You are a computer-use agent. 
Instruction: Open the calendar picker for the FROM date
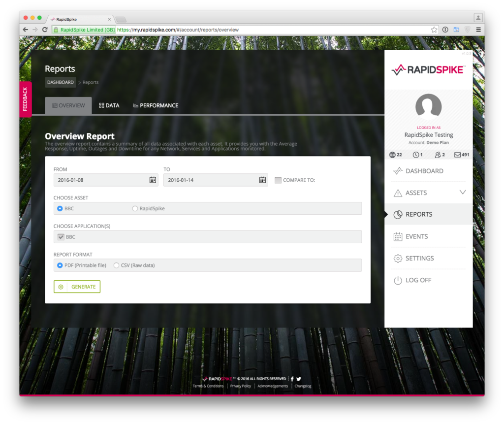coord(153,180)
